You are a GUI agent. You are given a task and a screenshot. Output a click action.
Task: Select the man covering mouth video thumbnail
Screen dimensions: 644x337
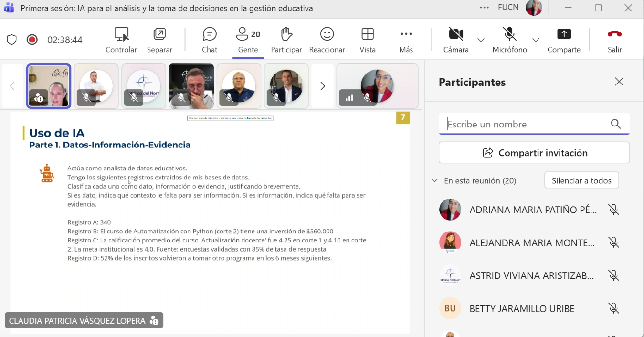(x=191, y=86)
